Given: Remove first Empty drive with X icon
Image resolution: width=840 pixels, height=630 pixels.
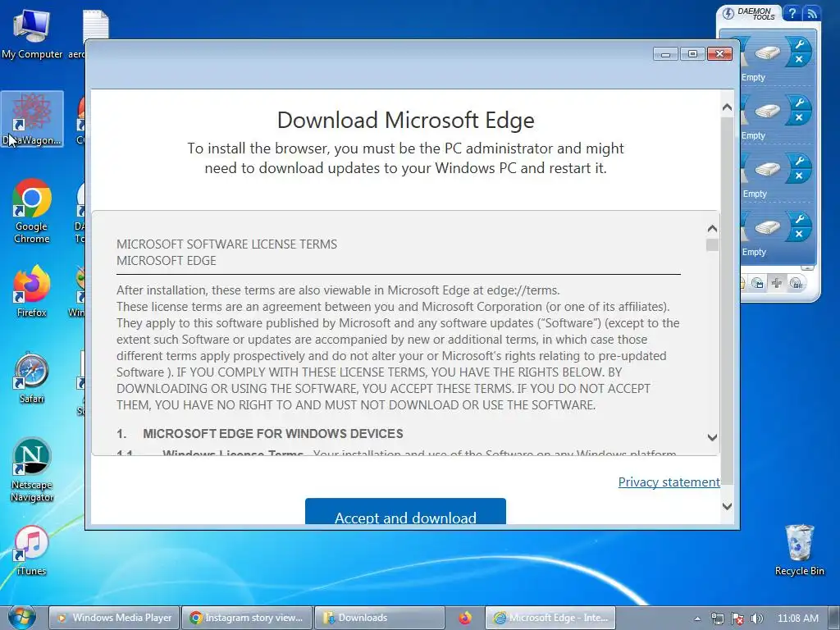Looking at the screenshot, I should [799, 59].
